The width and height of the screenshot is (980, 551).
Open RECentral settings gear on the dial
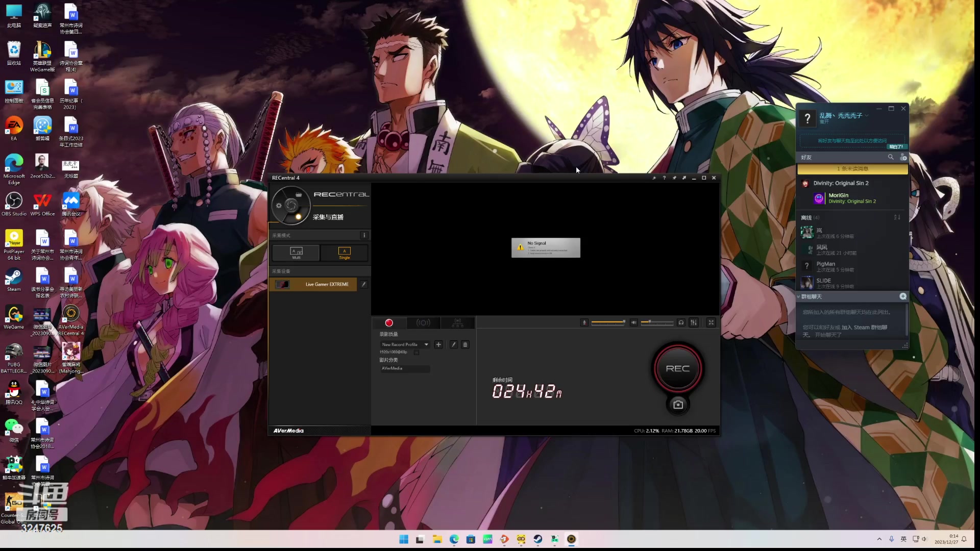pos(279,206)
